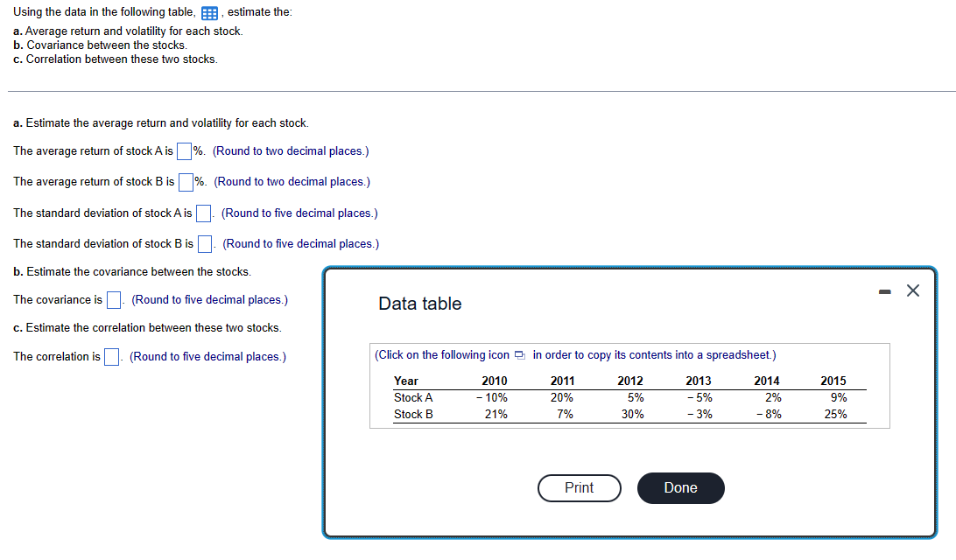Click the Done button

(x=680, y=488)
